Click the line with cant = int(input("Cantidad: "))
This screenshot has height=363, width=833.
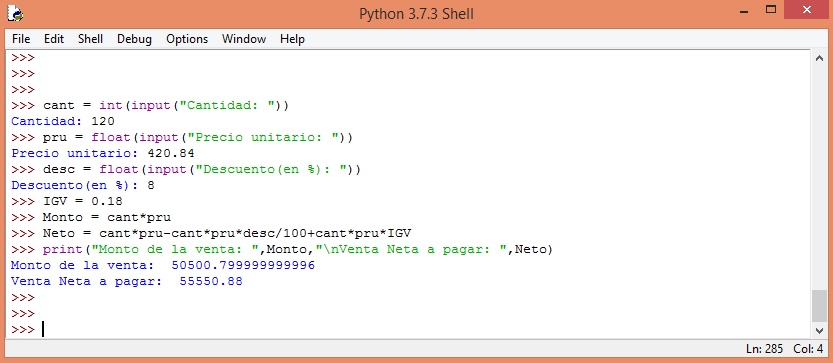[150, 105]
